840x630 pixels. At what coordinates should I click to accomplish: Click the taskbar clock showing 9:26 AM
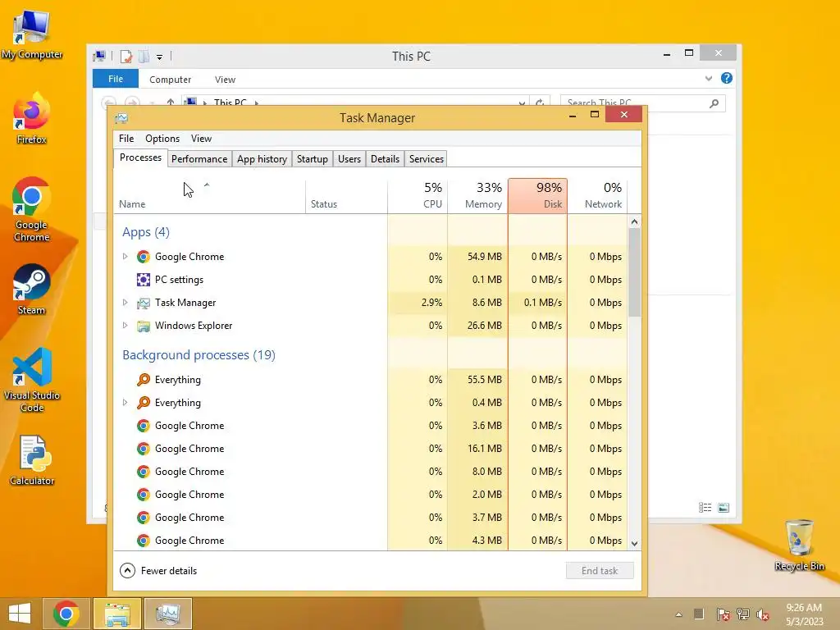(804, 614)
